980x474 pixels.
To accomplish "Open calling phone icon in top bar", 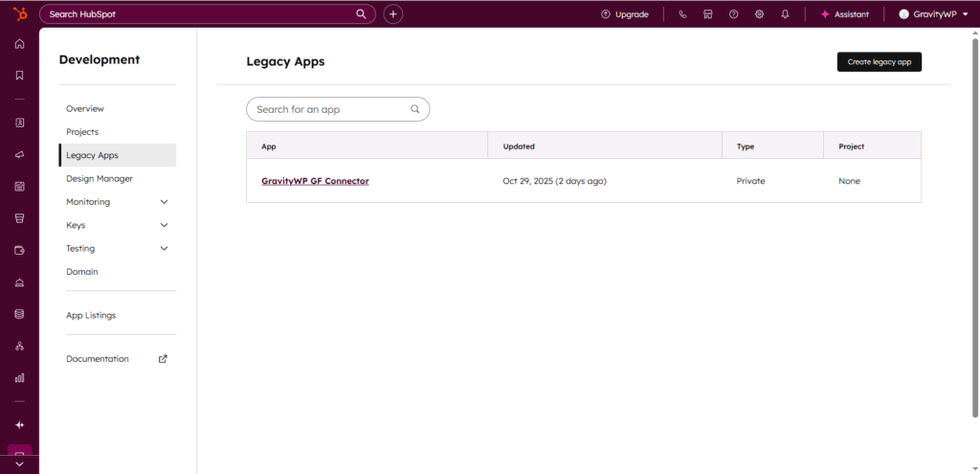I will [682, 14].
